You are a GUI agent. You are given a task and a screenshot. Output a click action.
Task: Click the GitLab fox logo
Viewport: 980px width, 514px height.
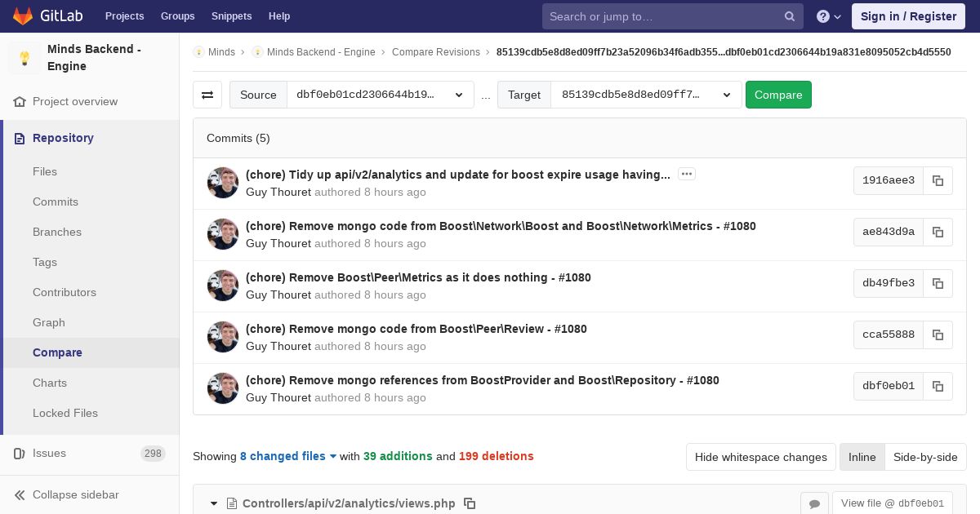coord(23,16)
